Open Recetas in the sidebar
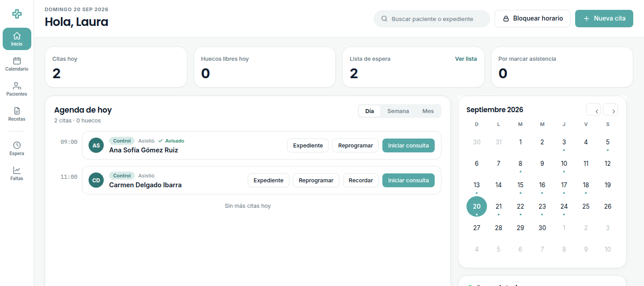Image resolution: width=644 pixels, height=286 pixels. (x=17, y=114)
